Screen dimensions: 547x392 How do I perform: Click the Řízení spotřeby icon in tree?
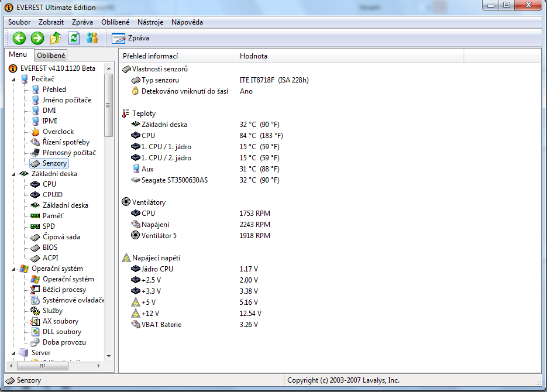(x=35, y=142)
